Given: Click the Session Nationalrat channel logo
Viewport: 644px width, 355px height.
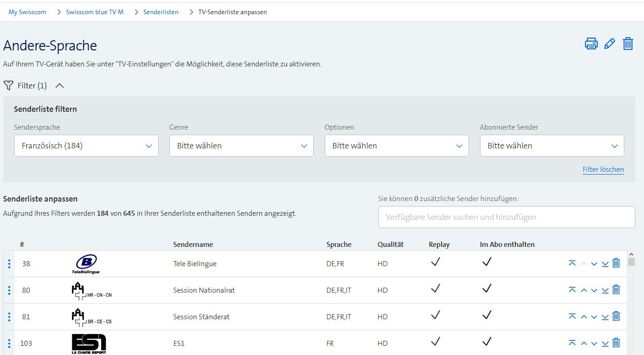Looking at the screenshot, I should (92, 290).
